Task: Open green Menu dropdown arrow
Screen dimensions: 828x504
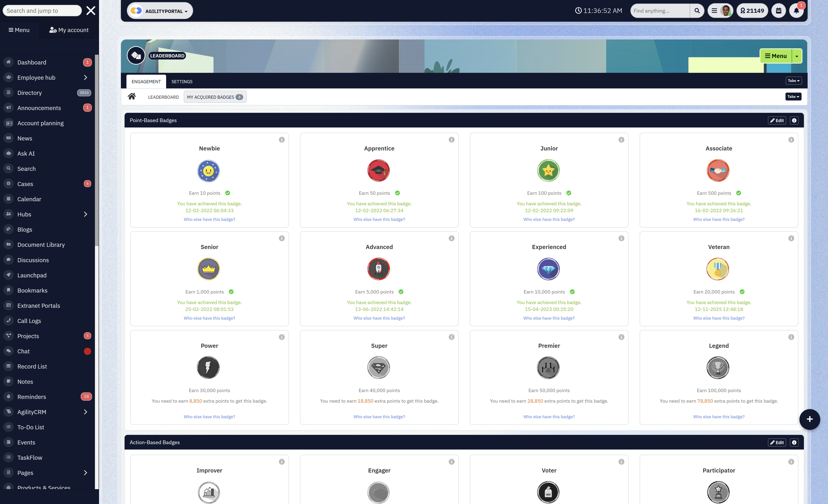Action: [797, 56]
